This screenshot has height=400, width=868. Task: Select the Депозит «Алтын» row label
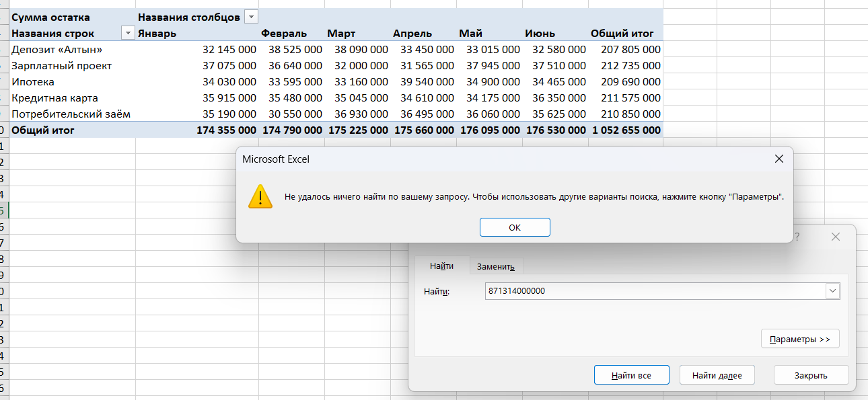[x=73, y=49]
